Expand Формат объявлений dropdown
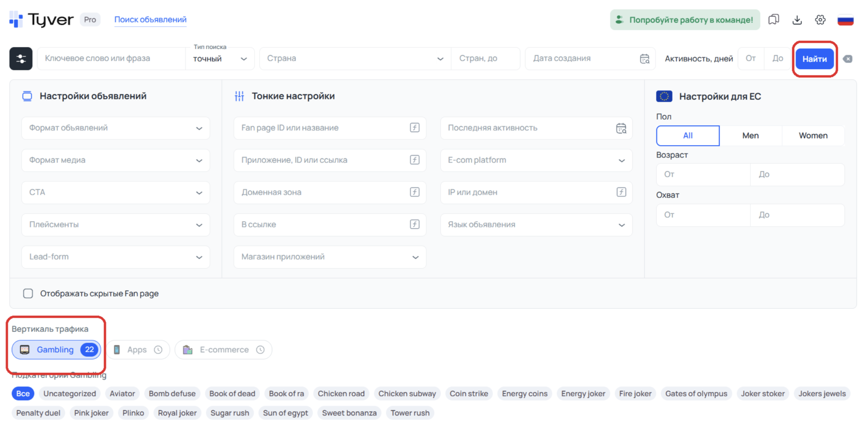The width and height of the screenshot is (868, 427). click(116, 128)
